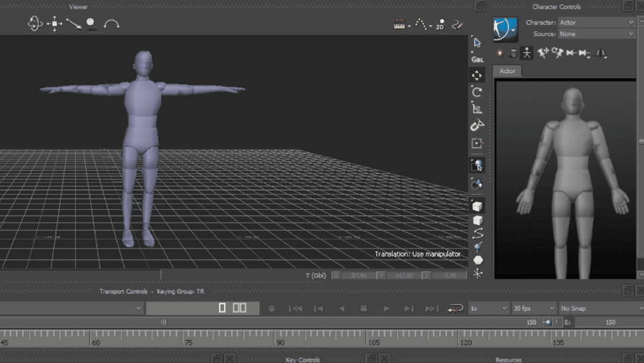This screenshot has height=363, width=644.
Task: Open the 30 fps frame rate dropdown
Action: (x=533, y=308)
